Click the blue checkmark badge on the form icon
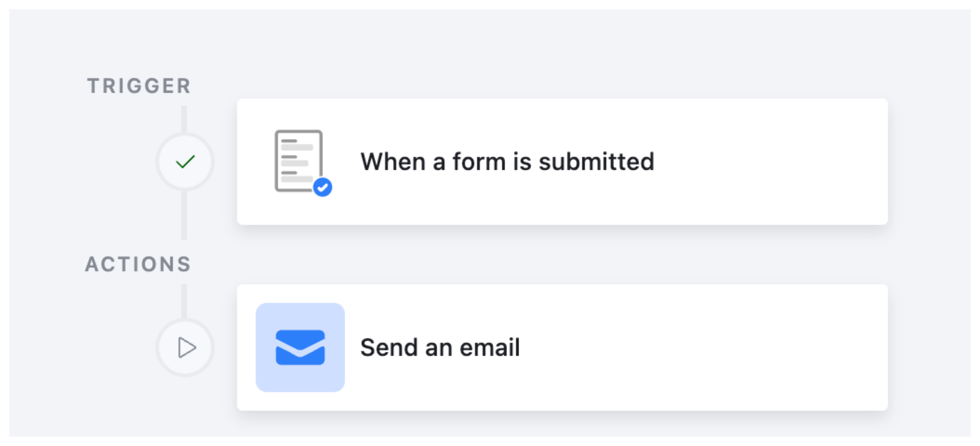The width and height of the screenshot is (980, 446). tap(323, 187)
